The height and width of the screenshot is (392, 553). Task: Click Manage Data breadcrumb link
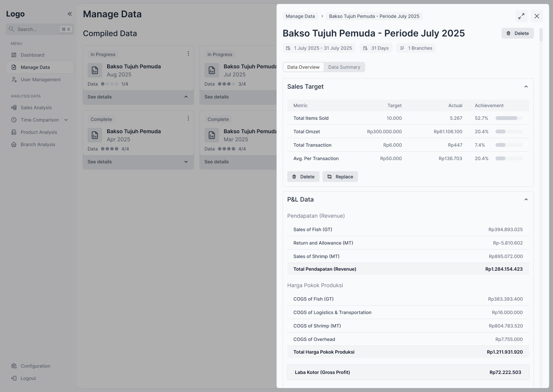300,16
